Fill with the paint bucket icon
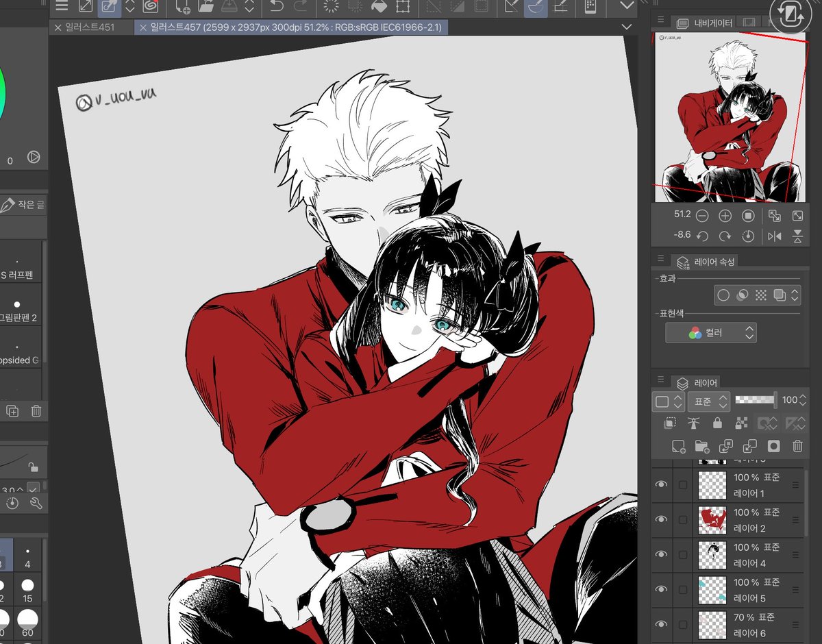The width and height of the screenshot is (822, 644). pos(378,7)
